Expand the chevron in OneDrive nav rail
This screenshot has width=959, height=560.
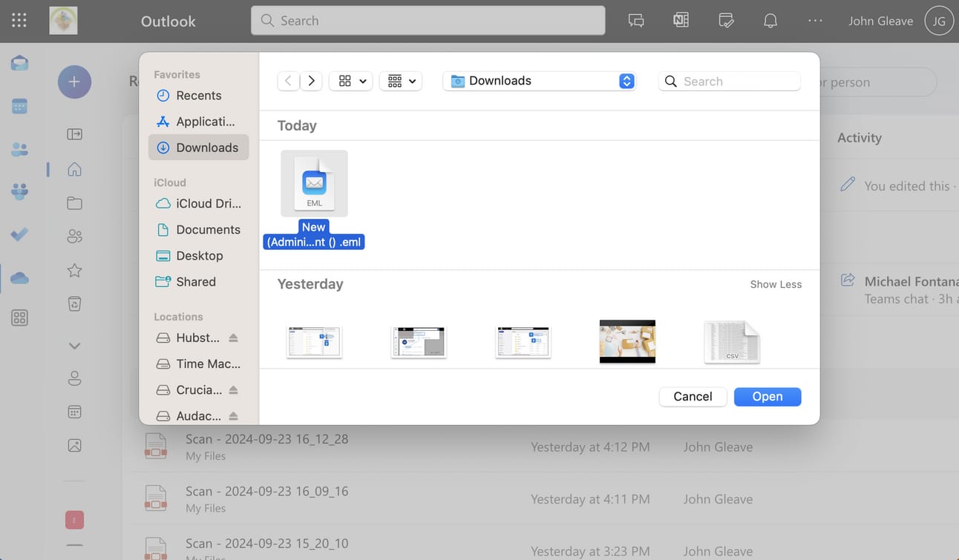74,346
